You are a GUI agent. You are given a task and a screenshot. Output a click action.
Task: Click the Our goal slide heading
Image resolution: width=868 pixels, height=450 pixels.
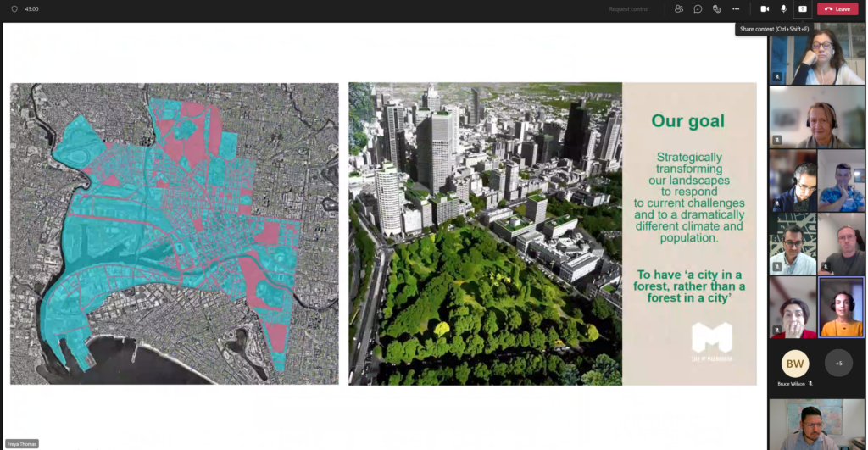pyautogui.click(x=687, y=121)
